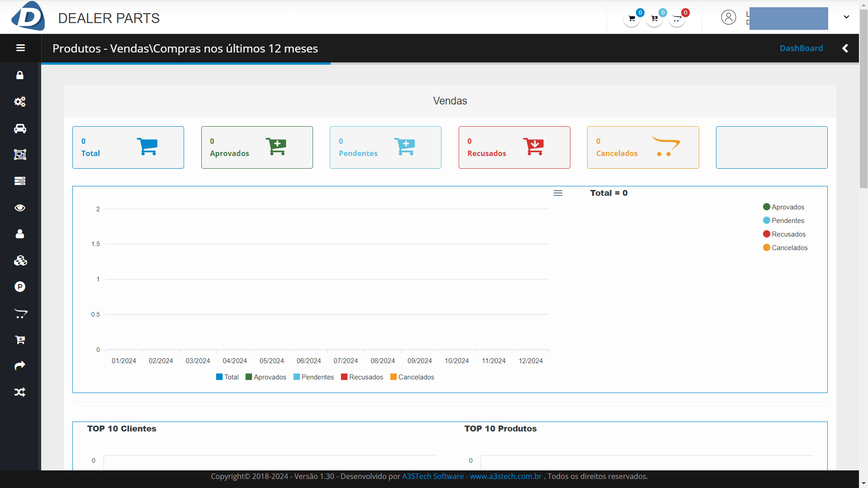Toggle Aprovados series in bottom chart legend
The height and width of the screenshot is (488, 868).
[266, 377]
